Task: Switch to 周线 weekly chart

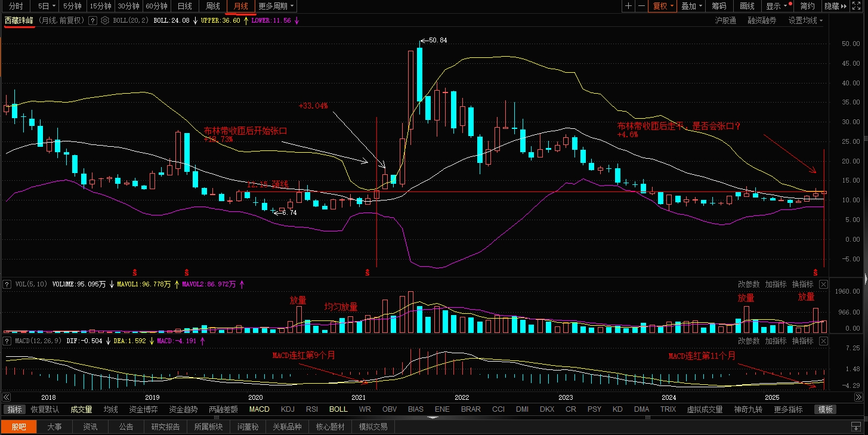Action: point(213,6)
